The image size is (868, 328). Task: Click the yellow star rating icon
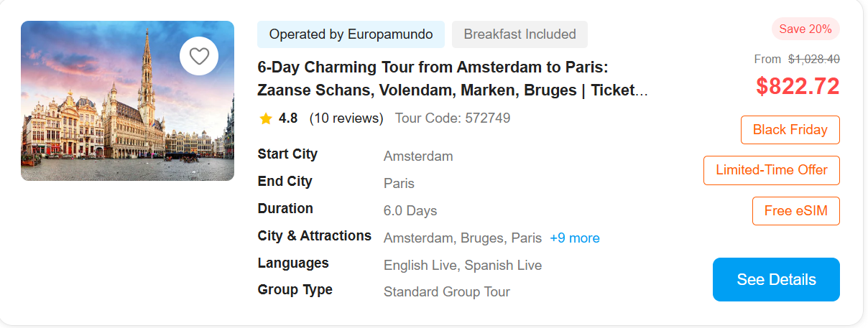[x=266, y=118]
